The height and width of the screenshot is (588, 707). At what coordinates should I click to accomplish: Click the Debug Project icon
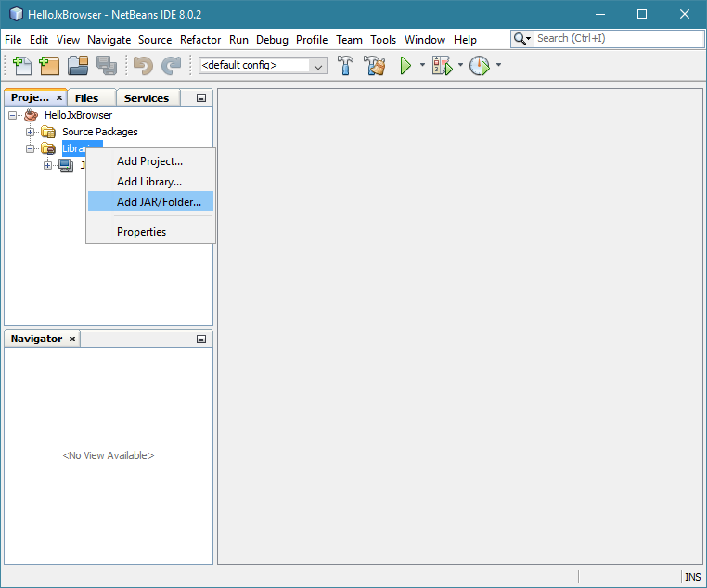click(x=442, y=65)
